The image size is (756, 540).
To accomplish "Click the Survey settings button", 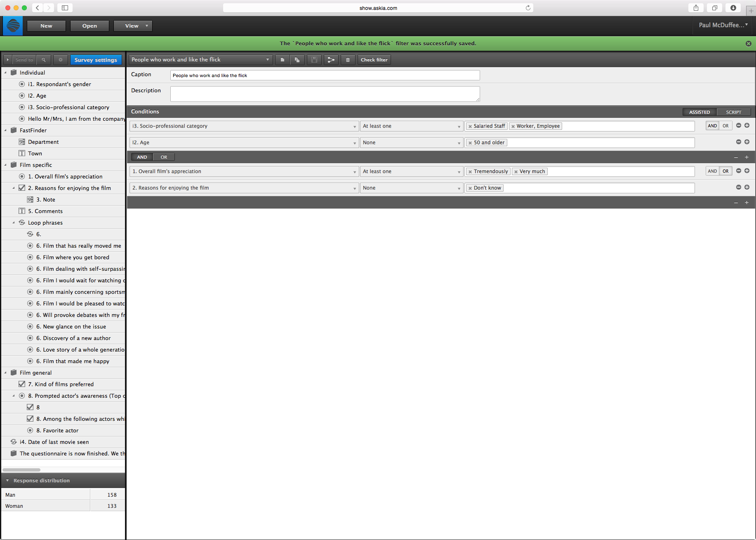I will click(96, 60).
